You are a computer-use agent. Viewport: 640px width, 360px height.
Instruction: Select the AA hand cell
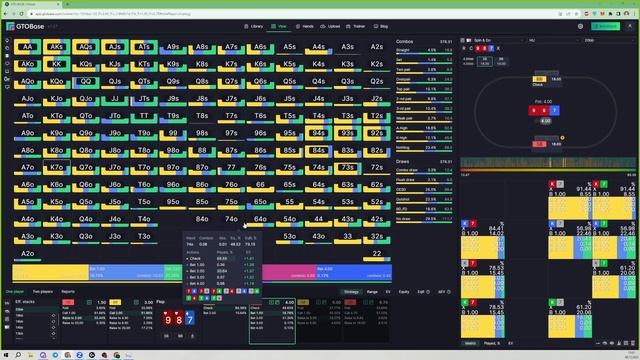(x=27, y=47)
